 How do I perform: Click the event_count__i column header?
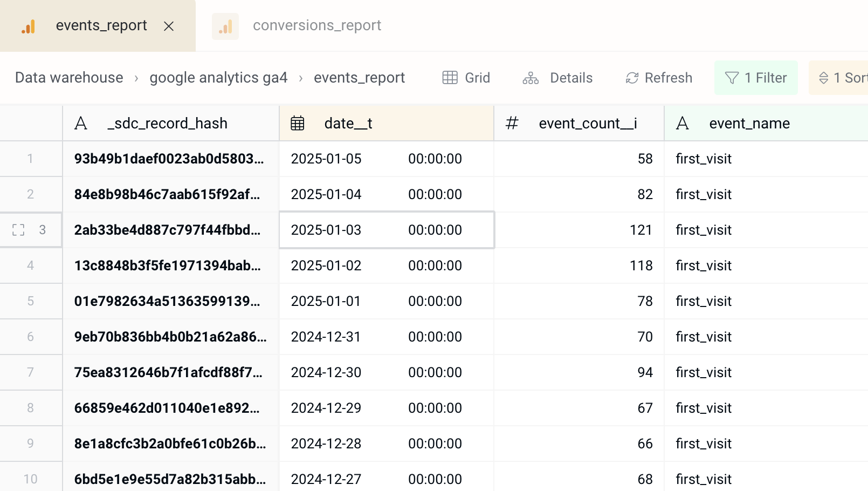click(579, 124)
